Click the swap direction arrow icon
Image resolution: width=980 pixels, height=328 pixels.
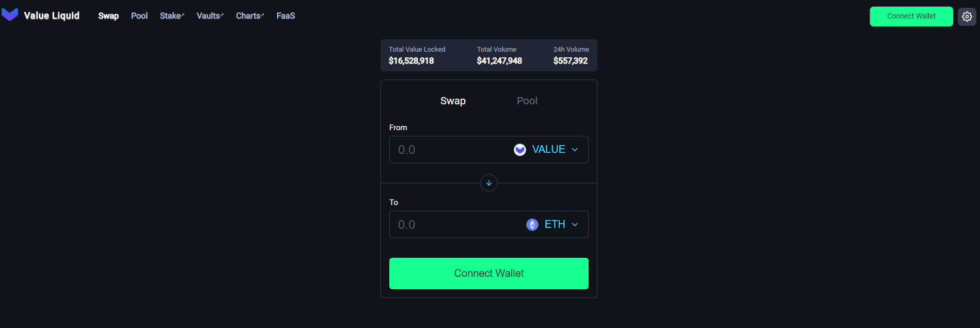(489, 183)
